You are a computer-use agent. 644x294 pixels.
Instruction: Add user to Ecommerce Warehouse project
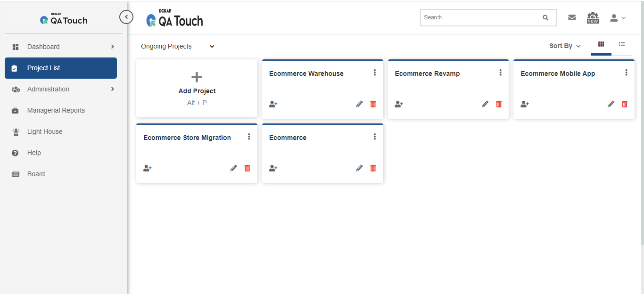[273, 104]
